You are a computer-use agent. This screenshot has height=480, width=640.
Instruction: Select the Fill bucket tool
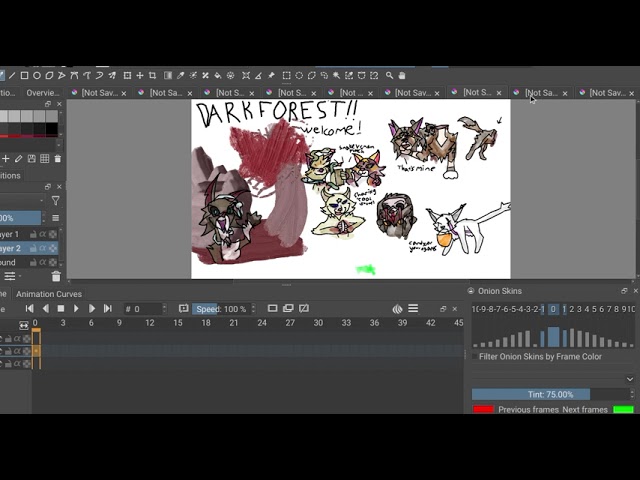218,76
